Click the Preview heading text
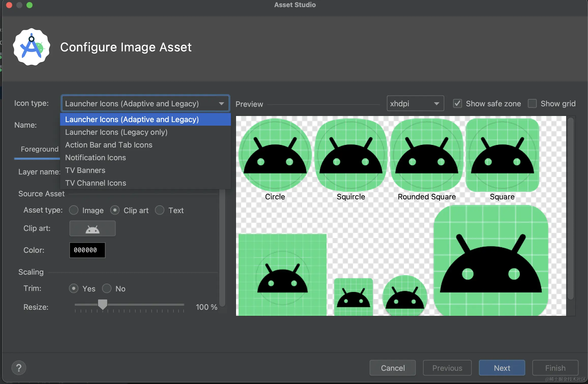 point(249,104)
